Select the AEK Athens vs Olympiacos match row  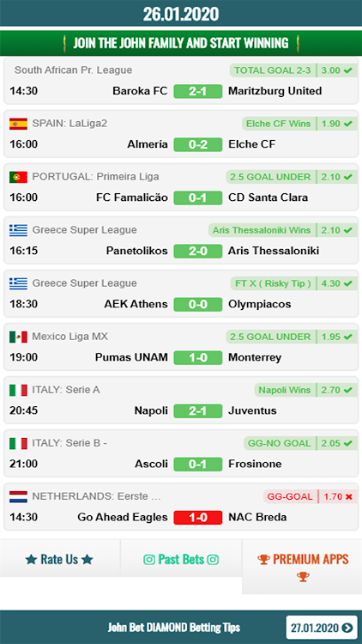pos(181,294)
